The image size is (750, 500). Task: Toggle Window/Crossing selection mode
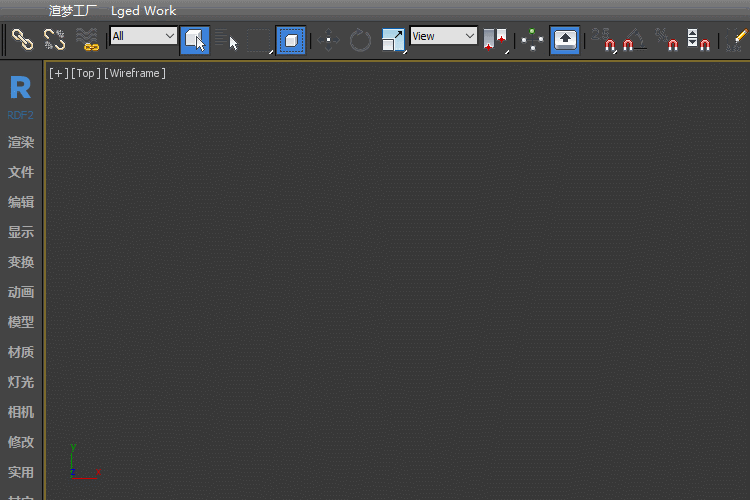pyautogui.click(x=291, y=40)
